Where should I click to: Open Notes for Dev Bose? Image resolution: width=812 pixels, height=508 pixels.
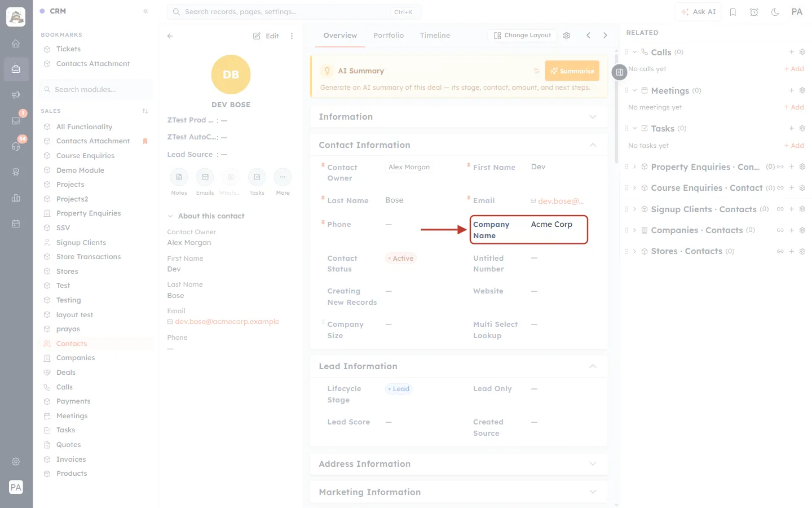pyautogui.click(x=179, y=177)
